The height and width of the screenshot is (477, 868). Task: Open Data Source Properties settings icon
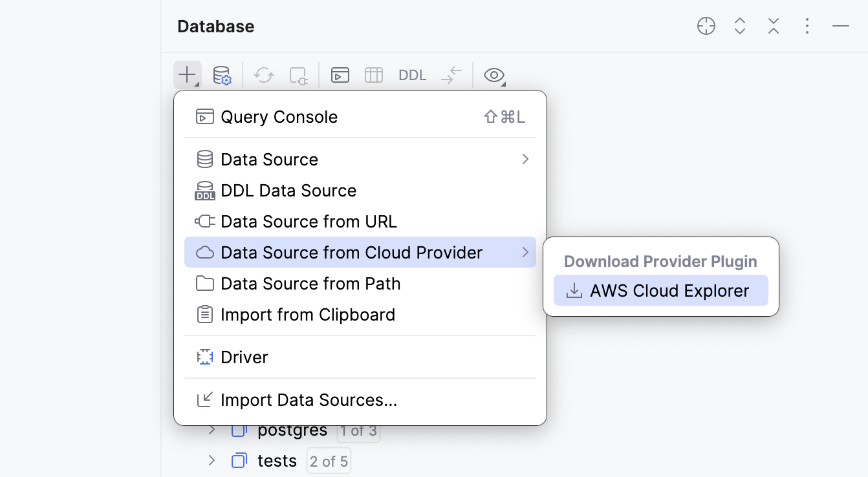click(223, 75)
